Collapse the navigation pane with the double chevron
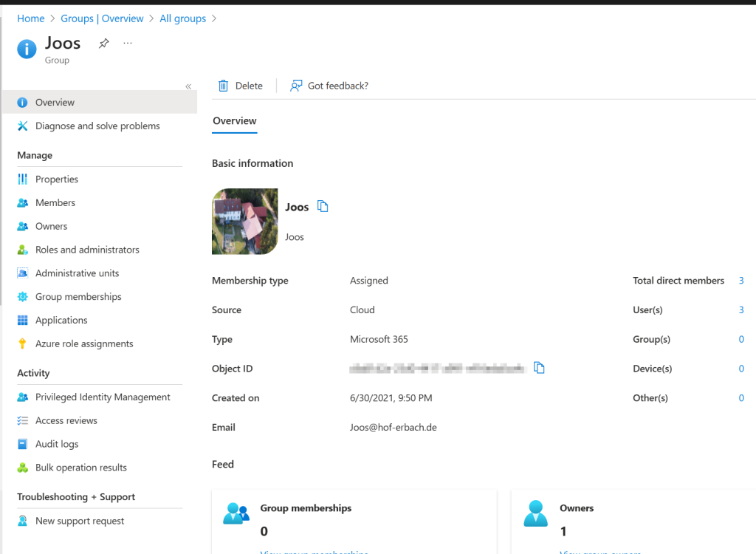 click(x=188, y=86)
